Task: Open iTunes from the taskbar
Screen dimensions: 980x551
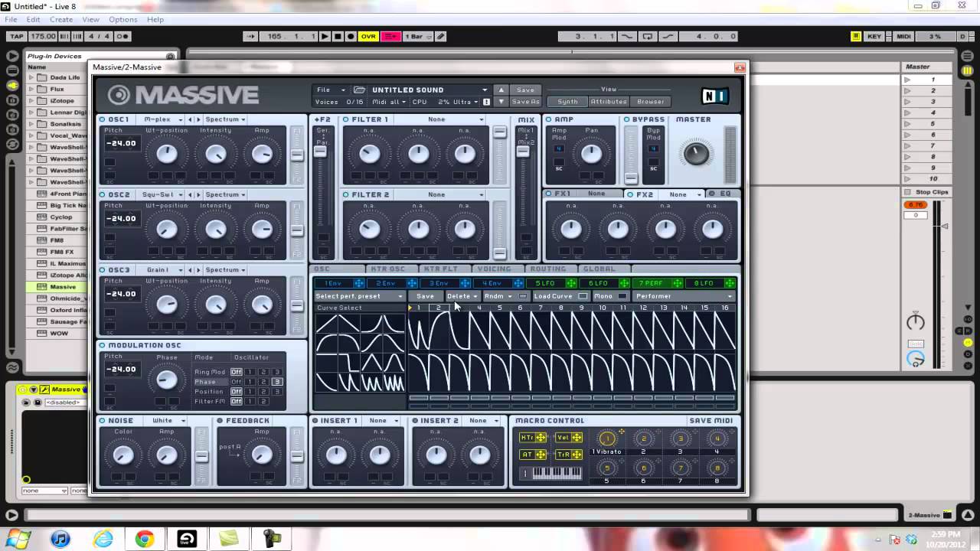Action: point(60,539)
